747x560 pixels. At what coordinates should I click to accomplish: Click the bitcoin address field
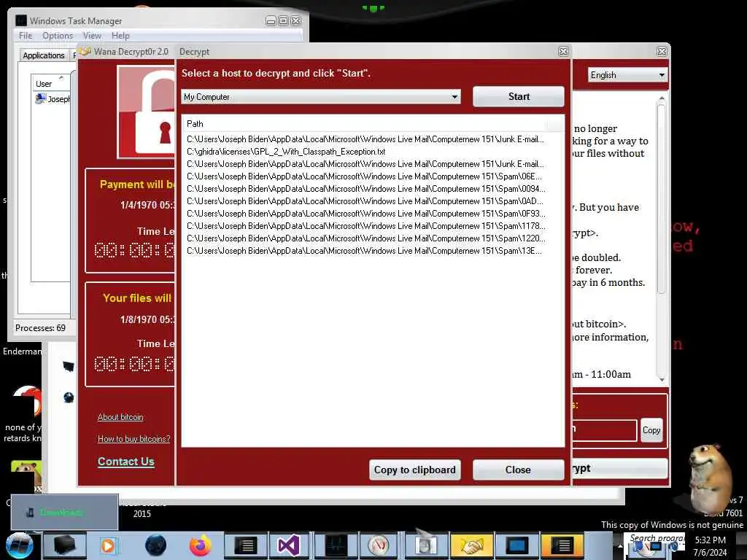(x=604, y=430)
